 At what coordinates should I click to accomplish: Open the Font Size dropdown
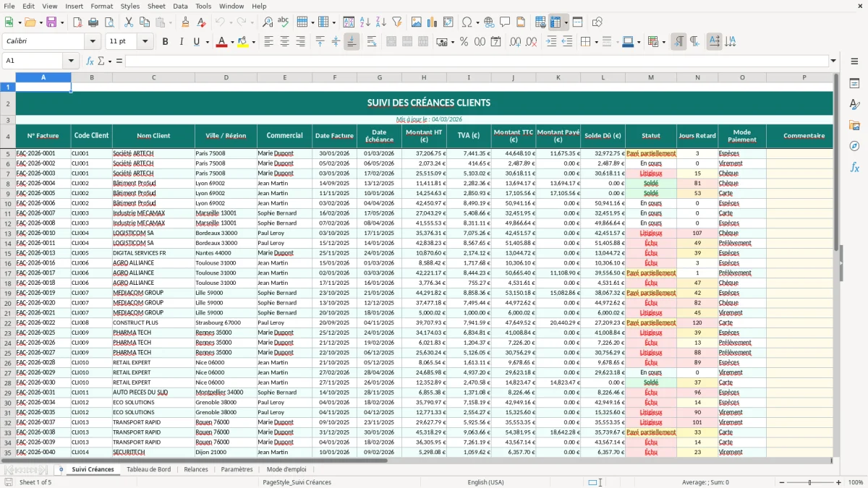pos(145,42)
